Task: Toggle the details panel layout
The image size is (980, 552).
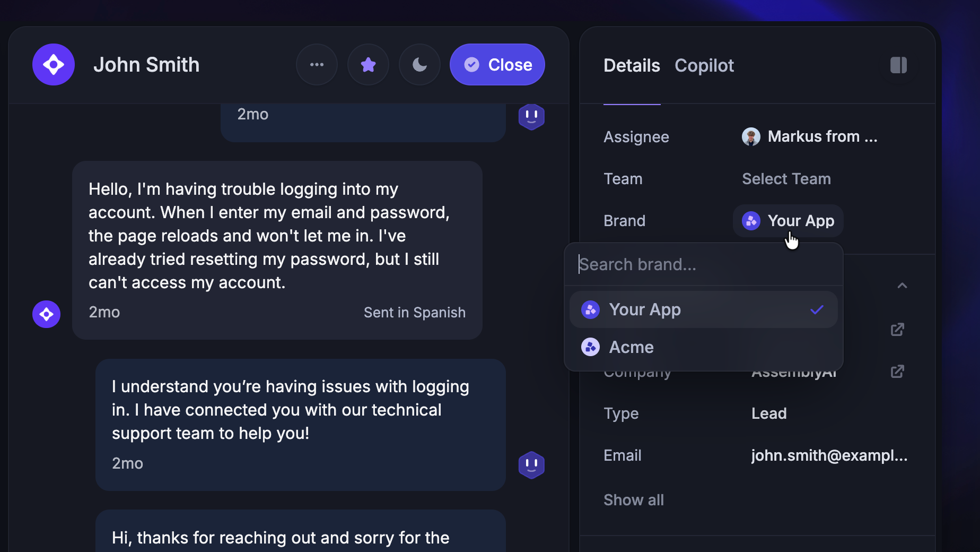Action: tap(899, 65)
